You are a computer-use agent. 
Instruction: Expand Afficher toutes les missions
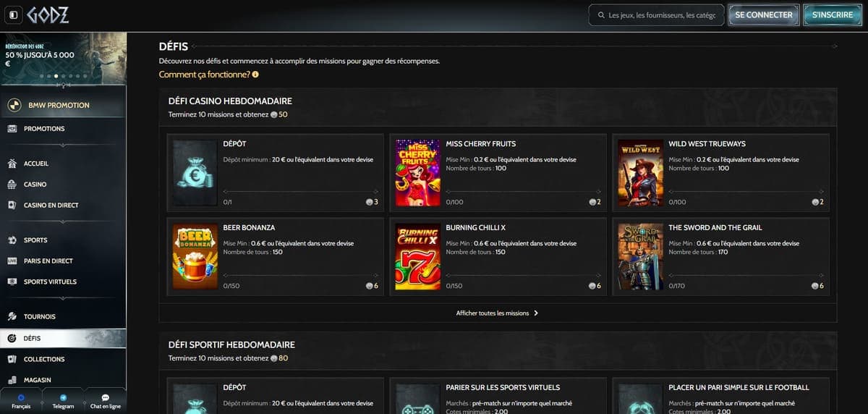(498, 313)
